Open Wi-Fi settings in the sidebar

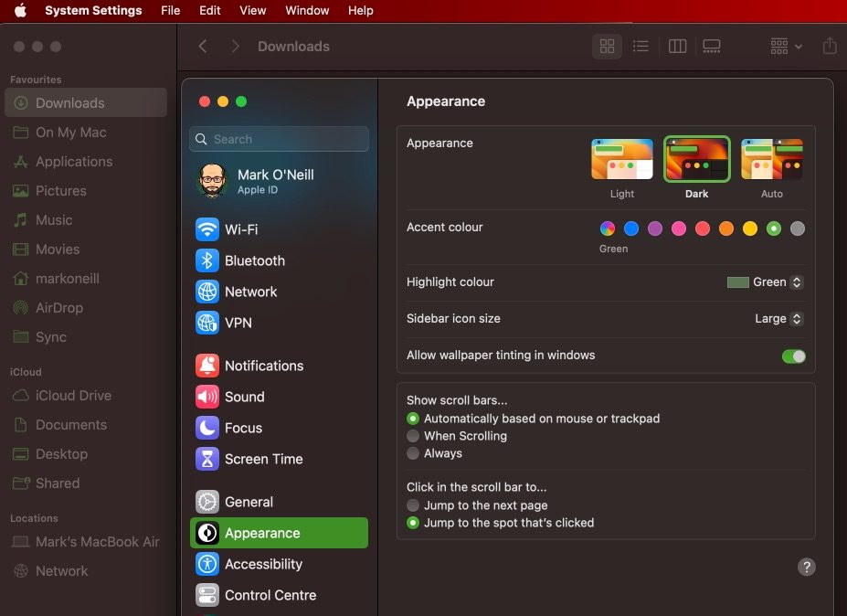click(241, 229)
